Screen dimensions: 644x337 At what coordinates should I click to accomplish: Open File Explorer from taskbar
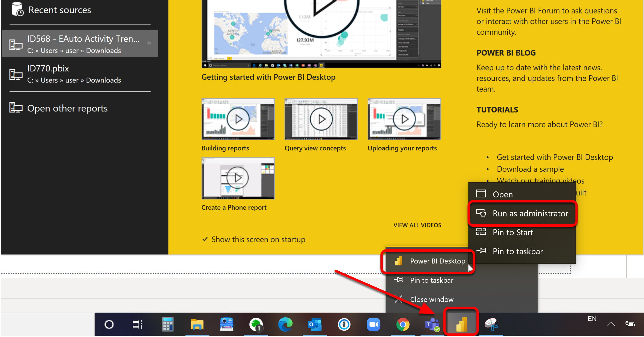197,324
